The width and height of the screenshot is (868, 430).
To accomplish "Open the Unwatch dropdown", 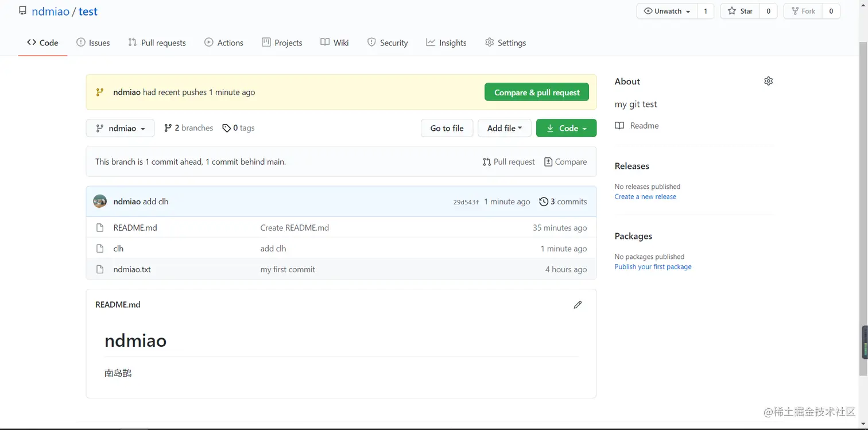I will click(667, 11).
